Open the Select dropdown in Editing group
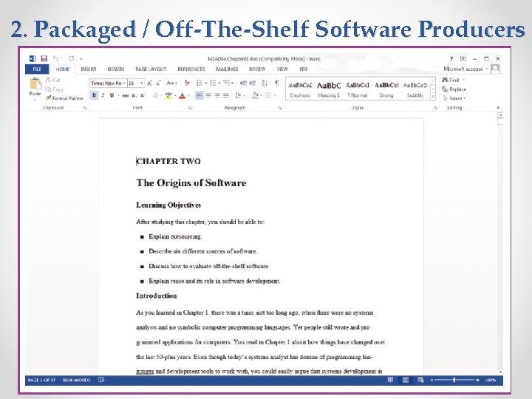This screenshot has width=532, height=399. [454, 98]
